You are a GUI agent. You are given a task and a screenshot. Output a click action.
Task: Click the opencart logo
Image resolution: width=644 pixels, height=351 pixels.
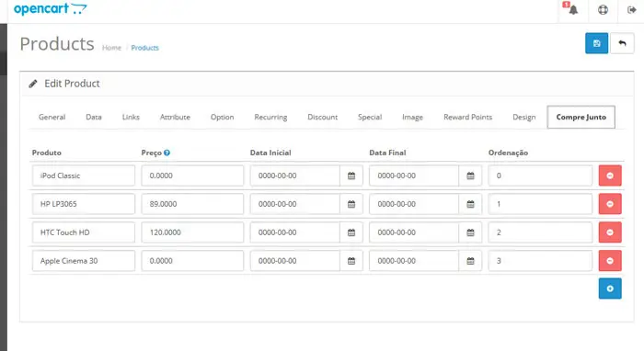coord(50,8)
